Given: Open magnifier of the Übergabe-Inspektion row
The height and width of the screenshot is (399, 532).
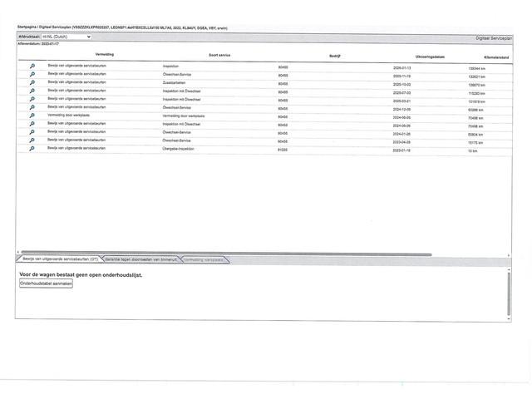Looking at the screenshot, I should tap(32, 148).
